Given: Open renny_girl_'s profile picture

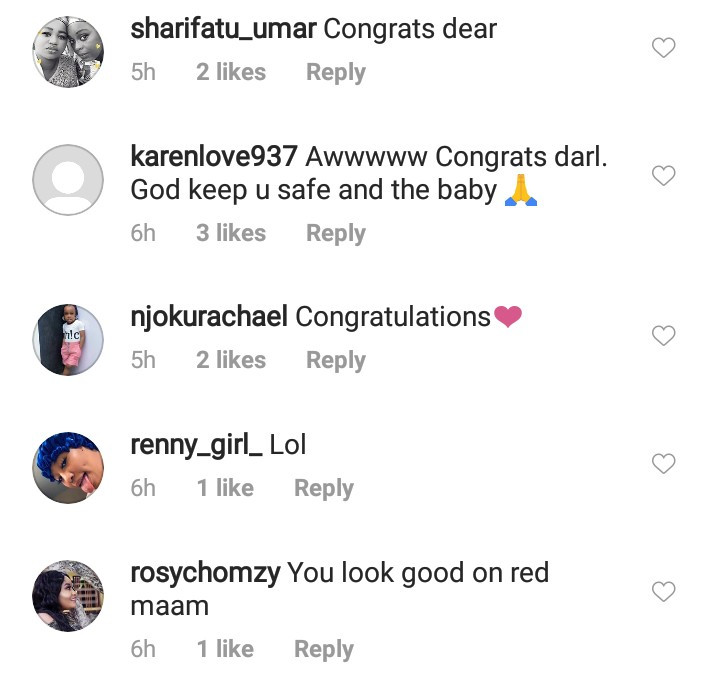Looking at the screenshot, I should (x=68, y=468).
